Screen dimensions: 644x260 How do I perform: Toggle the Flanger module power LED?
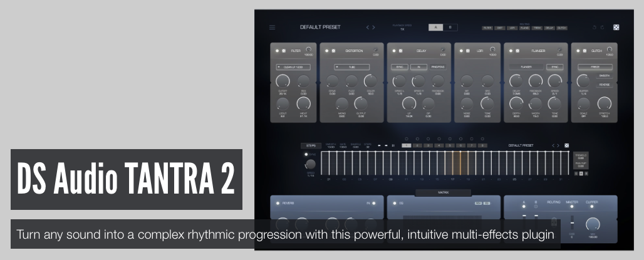tap(511, 51)
